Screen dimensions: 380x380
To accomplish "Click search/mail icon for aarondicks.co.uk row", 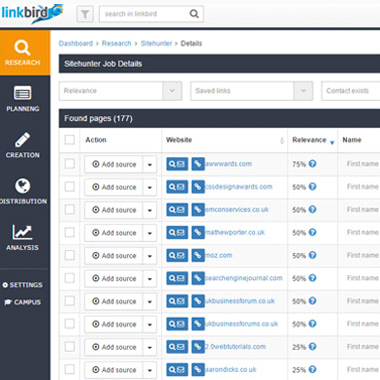I will 177,370.
